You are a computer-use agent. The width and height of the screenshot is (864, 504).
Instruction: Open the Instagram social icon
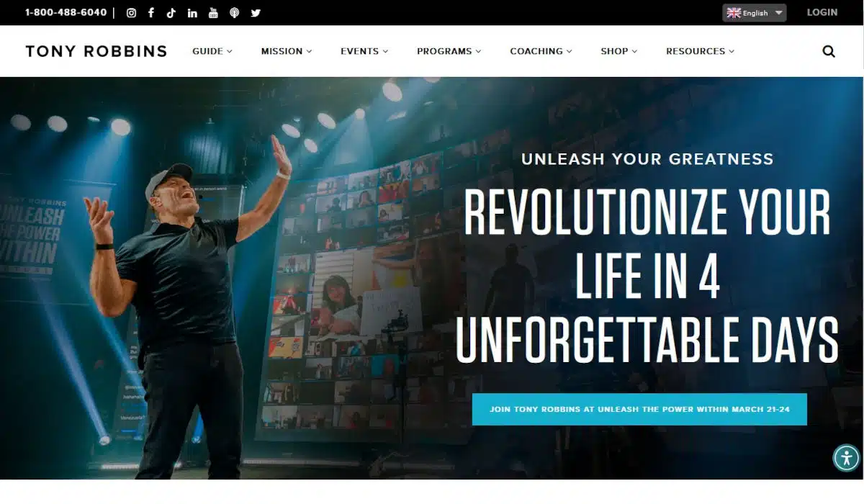tap(131, 13)
